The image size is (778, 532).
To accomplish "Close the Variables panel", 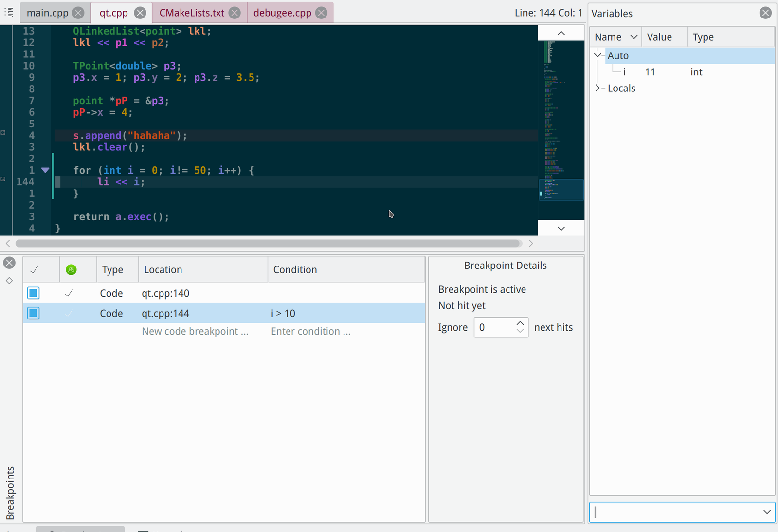I will point(765,13).
